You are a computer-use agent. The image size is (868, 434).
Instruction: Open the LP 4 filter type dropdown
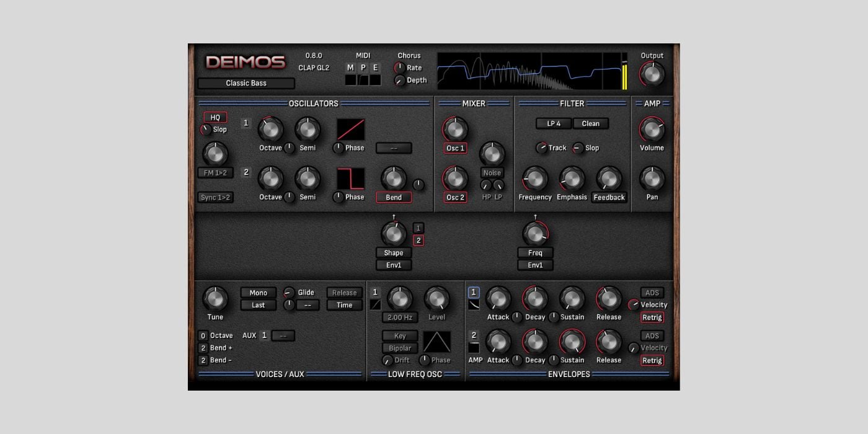coord(554,123)
